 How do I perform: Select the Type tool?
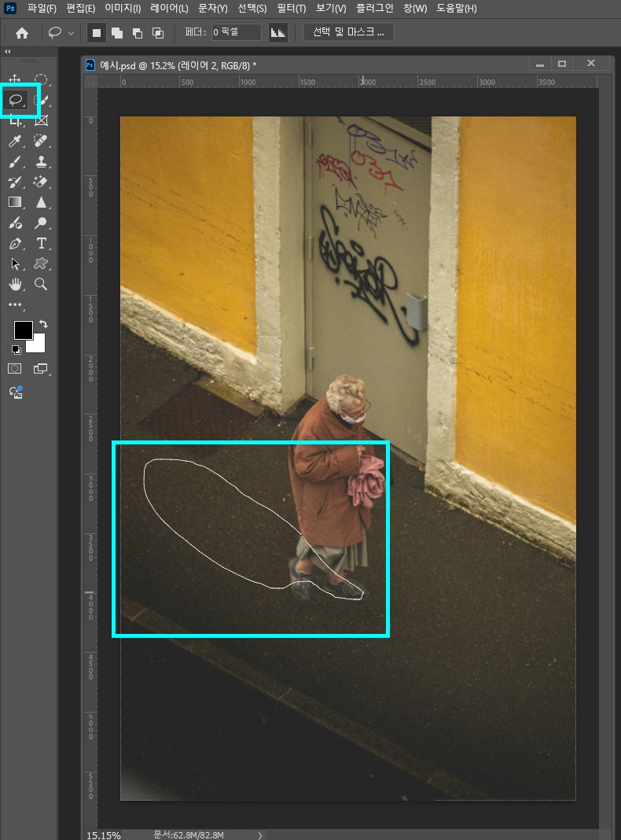click(x=41, y=243)
